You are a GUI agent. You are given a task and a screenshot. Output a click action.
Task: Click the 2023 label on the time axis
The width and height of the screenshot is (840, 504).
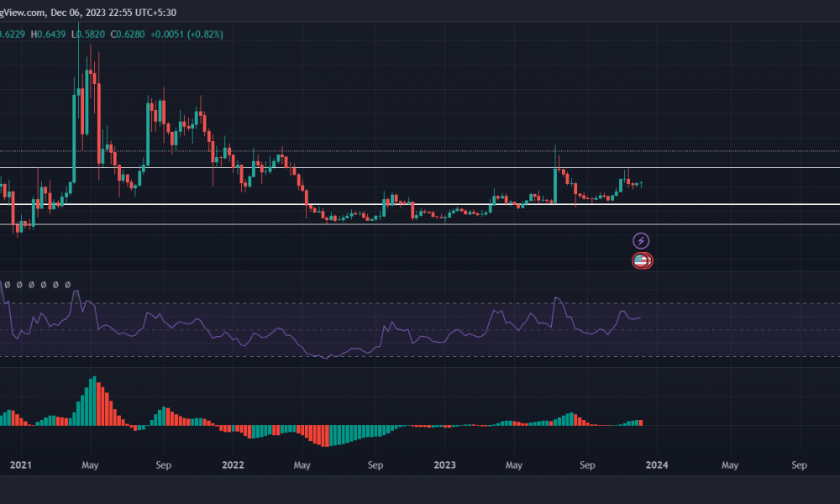[x=444, y=465]
